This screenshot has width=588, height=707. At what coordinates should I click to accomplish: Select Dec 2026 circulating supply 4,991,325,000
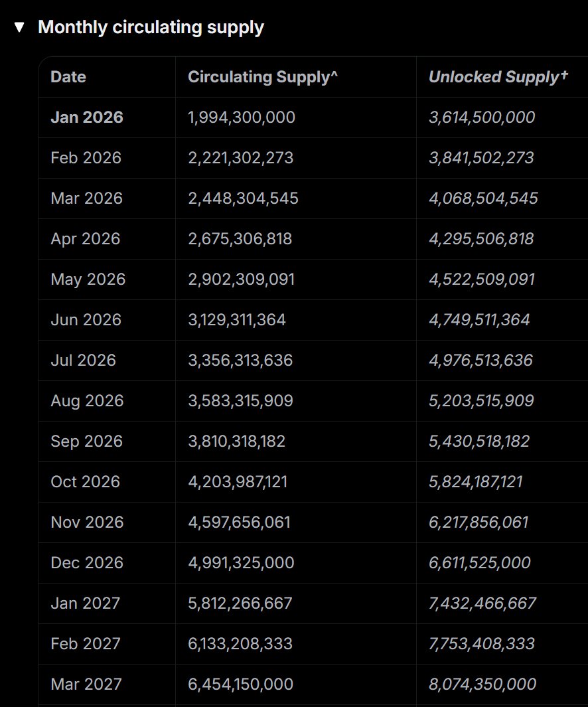coord(241,563)
